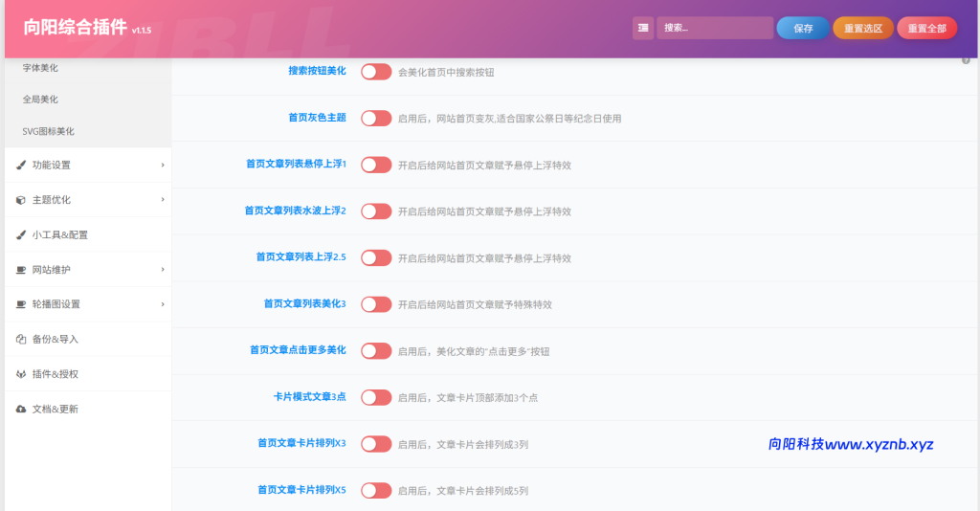
Task: Click the 首页文章列表水波上浮2 label
Action: pos(295,211)
